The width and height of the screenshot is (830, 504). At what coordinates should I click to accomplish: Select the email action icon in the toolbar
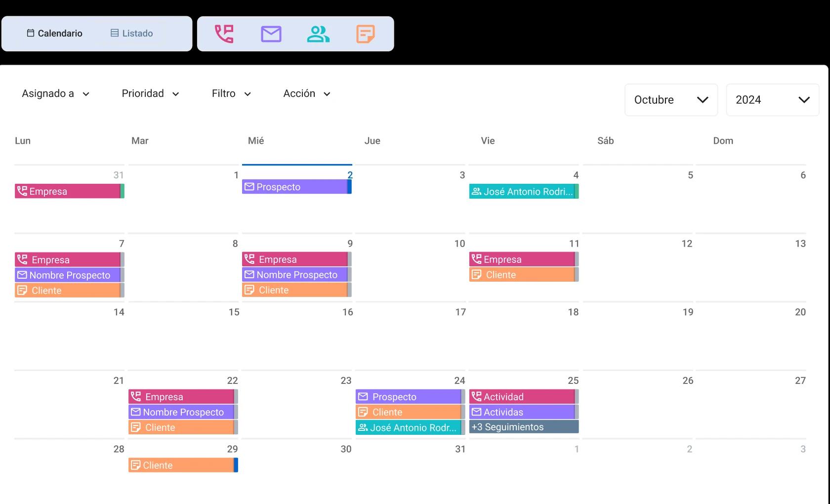pyautogui.click(x=271, y=33)
